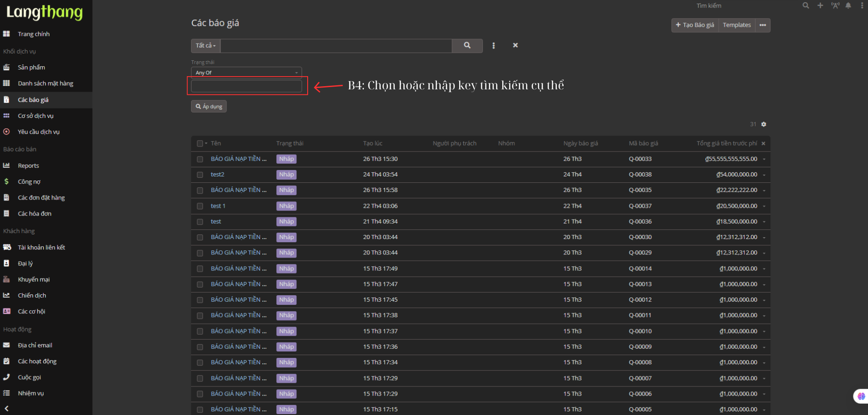
Task: Toggle the select-all checkbox in table header
Action: tap(200, 143)
